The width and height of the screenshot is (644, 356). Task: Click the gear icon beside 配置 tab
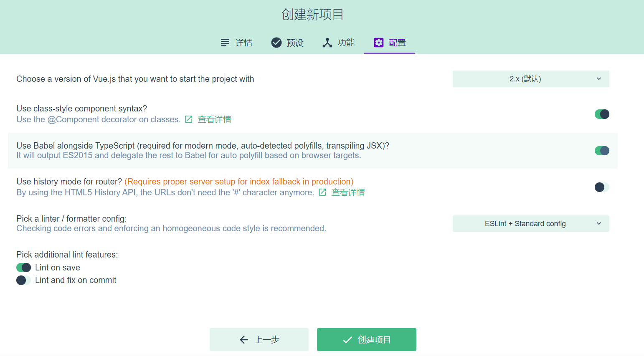[378, 42]
